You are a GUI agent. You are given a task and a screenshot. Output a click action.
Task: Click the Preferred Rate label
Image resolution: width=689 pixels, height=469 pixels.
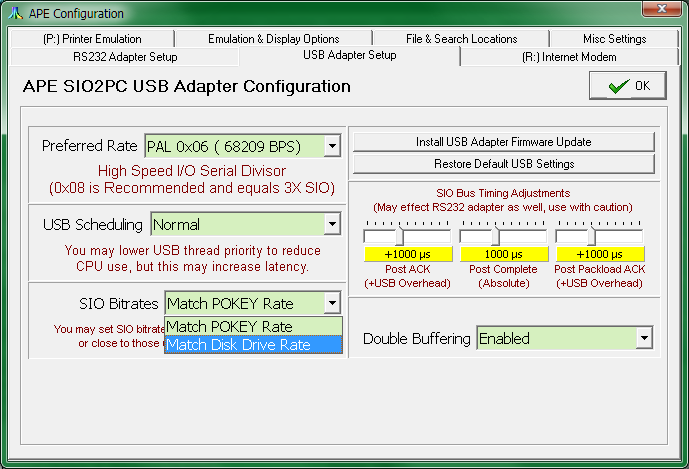(90, 145)
